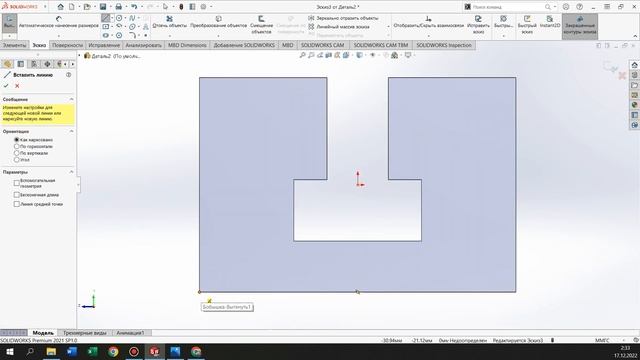This screenshot has height=360, width=640.
Task: Open the Display/Delete Relations dropdown arrow
Action: (429, 36)
